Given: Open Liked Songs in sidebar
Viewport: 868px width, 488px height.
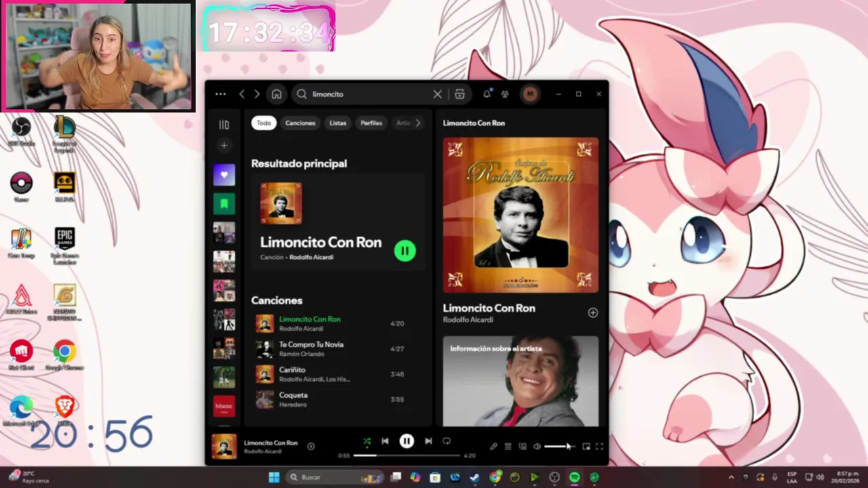Looking at the screenshot, I should (224, 175).
